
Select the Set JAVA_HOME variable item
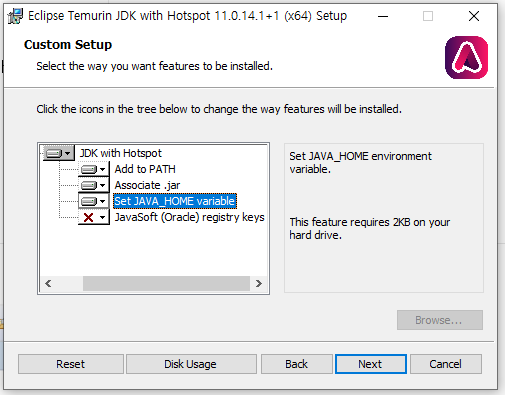[x=175, y=201]
